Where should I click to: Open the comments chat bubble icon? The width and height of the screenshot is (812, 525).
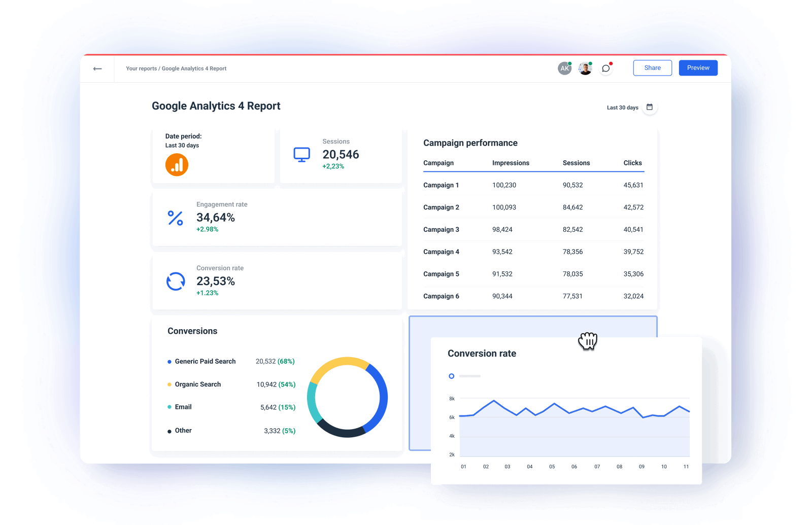[x=605, y=67]
